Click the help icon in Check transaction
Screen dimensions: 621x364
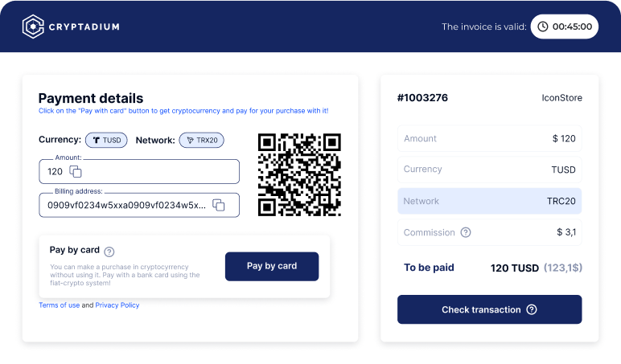point(532,309)
